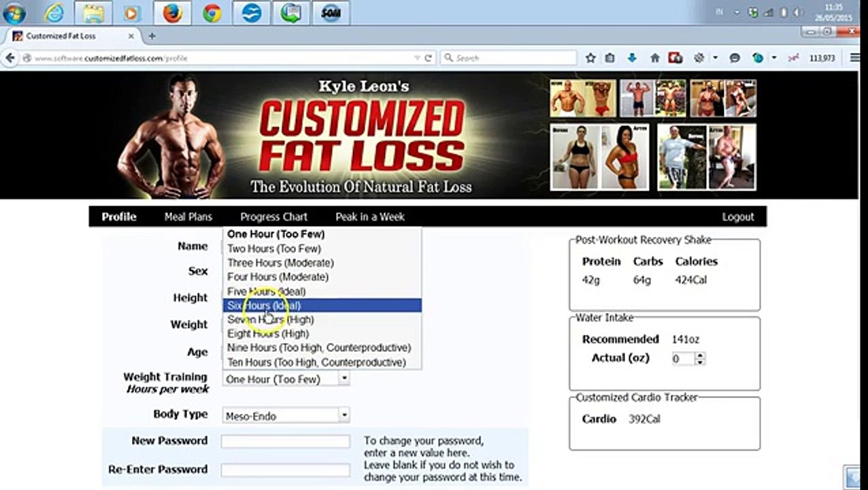This screenshot has height=490, width=868.
Task: Go to the Meal Plans page
Action: tap(188, 216)
